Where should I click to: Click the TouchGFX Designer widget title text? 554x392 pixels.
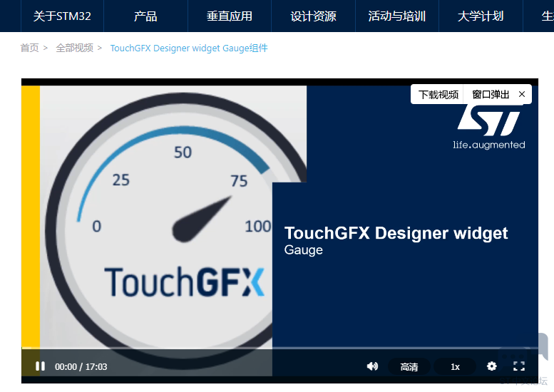[x=396, y=233]
